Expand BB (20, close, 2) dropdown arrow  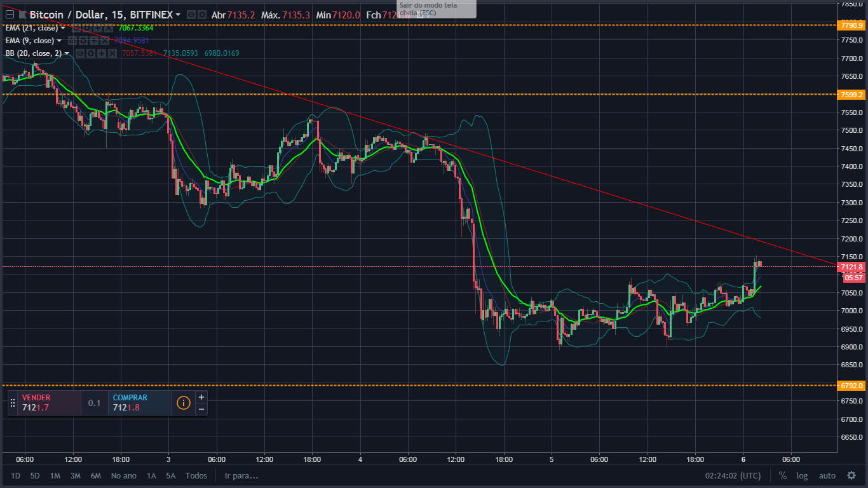coord(67,53)
